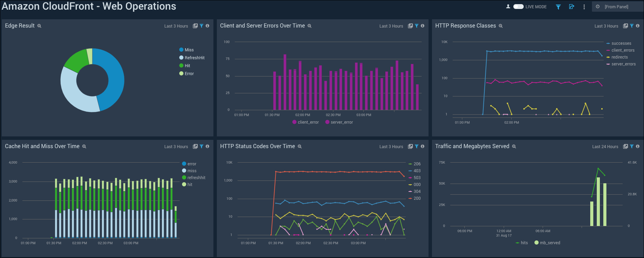Viewport: 644px width, 258px height.
Task: Open the [From Panel] time range picker
Action: (616, 7)
